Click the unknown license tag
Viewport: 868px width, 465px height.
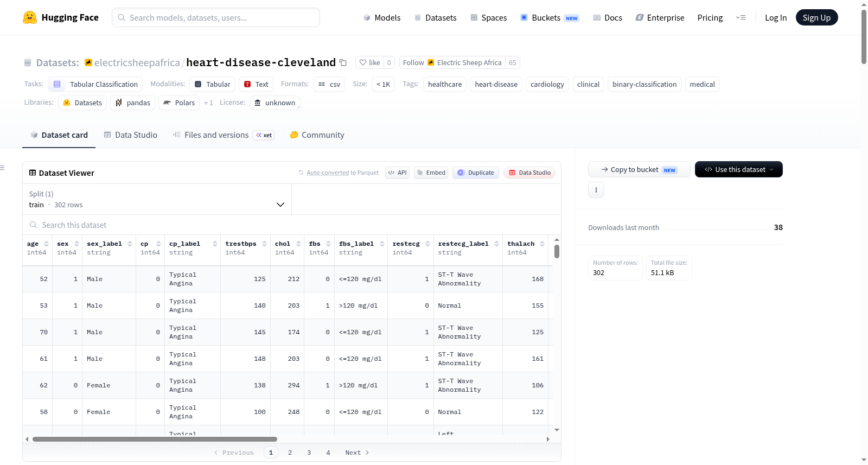[276, 103]
